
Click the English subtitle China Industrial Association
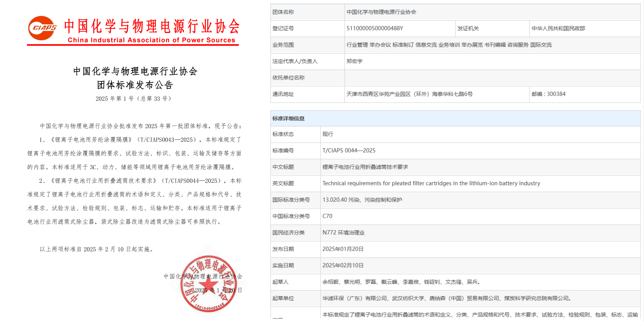(x=151, y=40)
